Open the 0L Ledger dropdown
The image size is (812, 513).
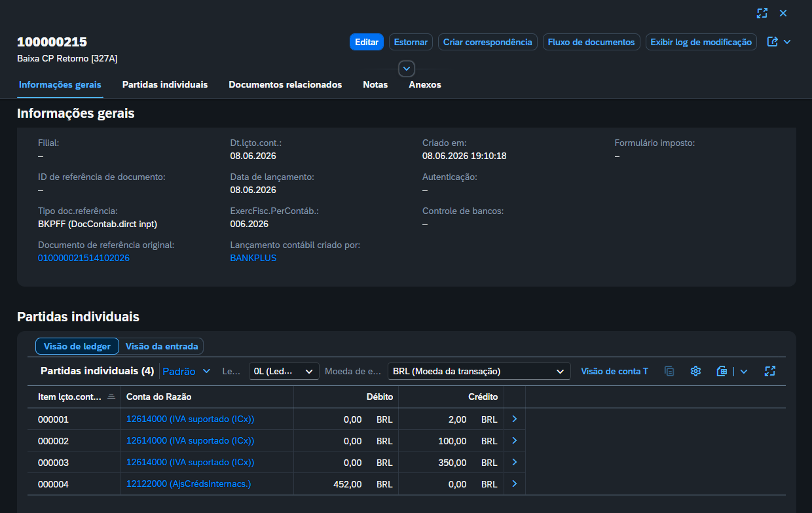click(x=284, y=371)
